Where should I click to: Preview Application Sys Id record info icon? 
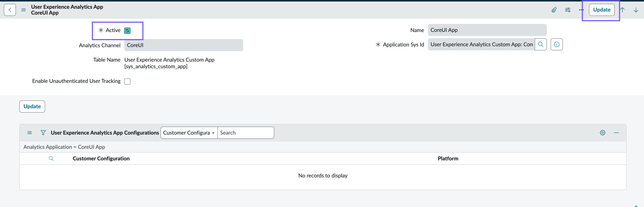(x=557, y=44)
